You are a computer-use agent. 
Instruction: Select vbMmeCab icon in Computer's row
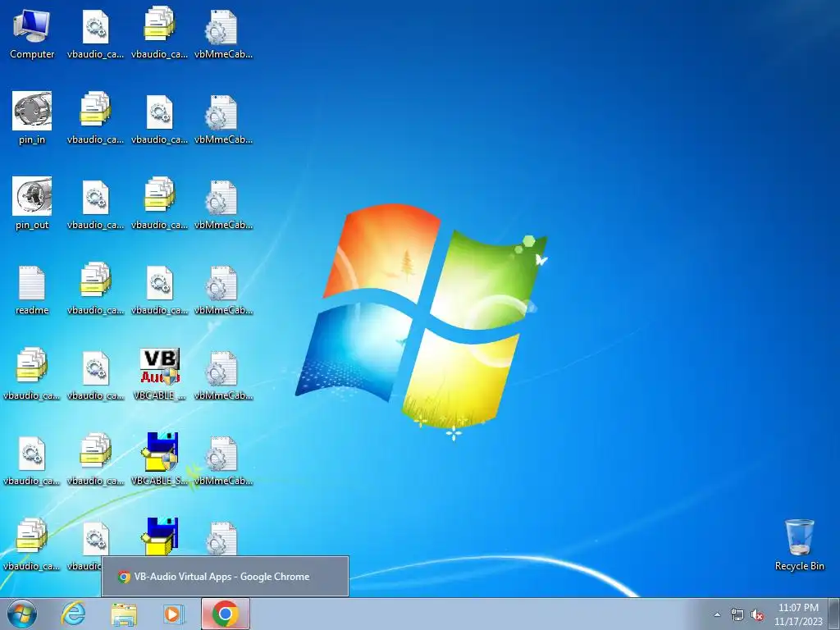point(223,34)
